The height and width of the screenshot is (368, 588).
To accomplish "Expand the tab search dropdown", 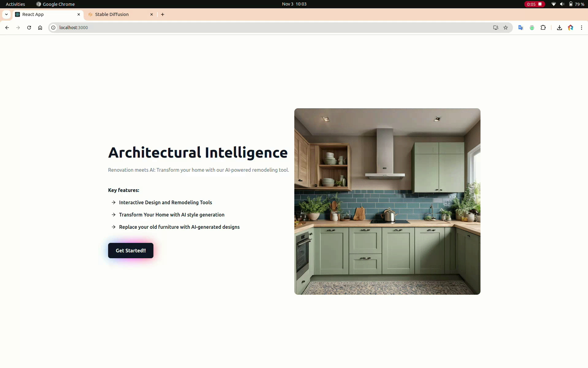I will click(6, 14).
